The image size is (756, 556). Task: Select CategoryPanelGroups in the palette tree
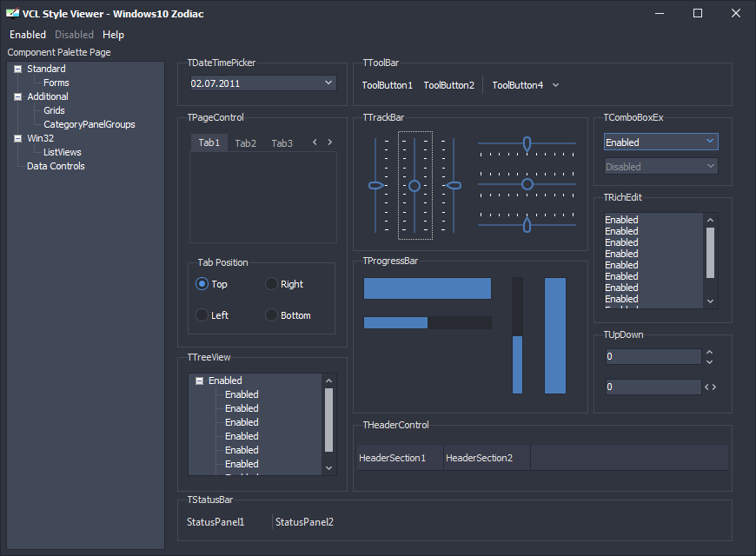tap(90, 124)
